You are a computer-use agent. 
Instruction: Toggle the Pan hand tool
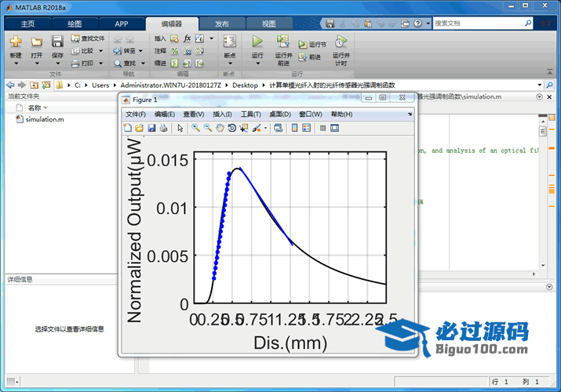point(220,128)
